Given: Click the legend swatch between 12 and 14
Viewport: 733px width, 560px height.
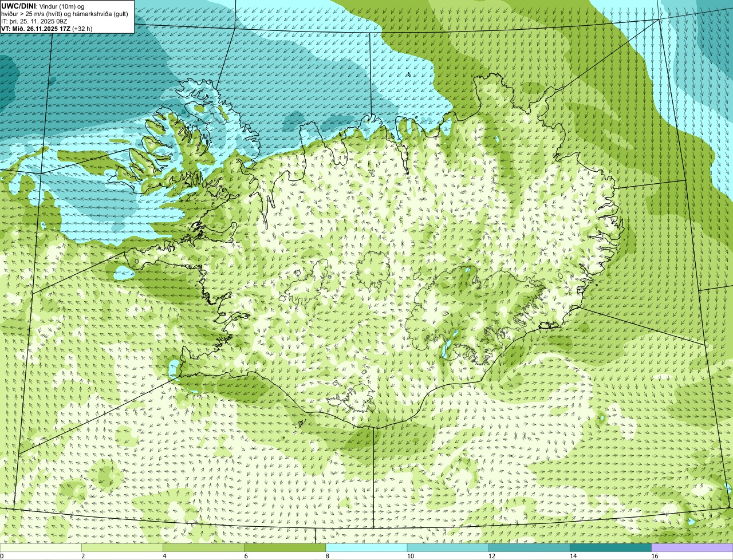Looking at the screenshot, I should pos(529,548).
